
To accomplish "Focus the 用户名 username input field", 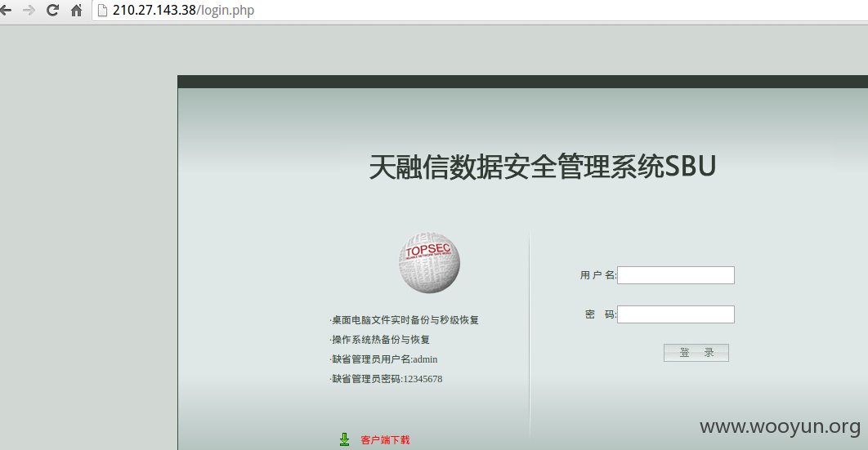I will coord(675,275).
